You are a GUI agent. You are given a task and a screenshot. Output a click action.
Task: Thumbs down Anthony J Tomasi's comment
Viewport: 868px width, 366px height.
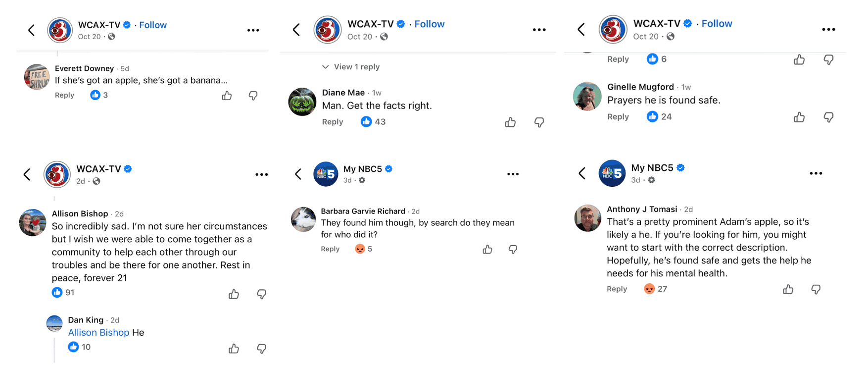(x=816, y=289)
